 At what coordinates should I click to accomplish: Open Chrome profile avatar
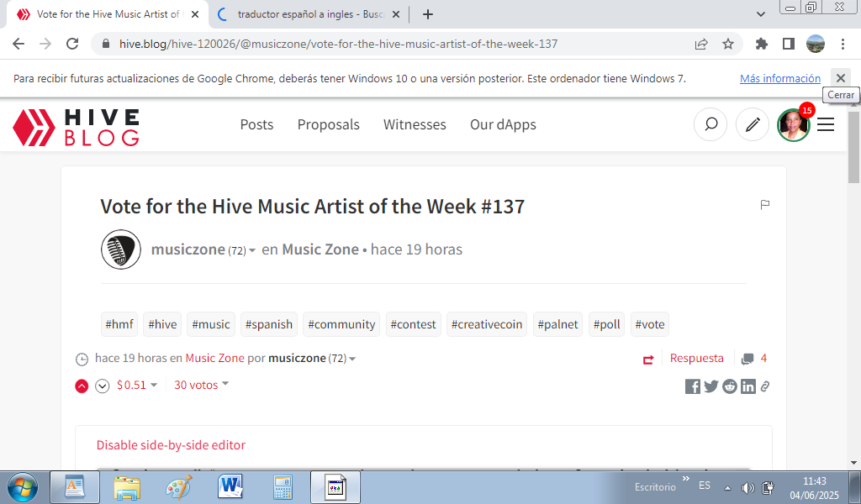[x=816, y=44]
